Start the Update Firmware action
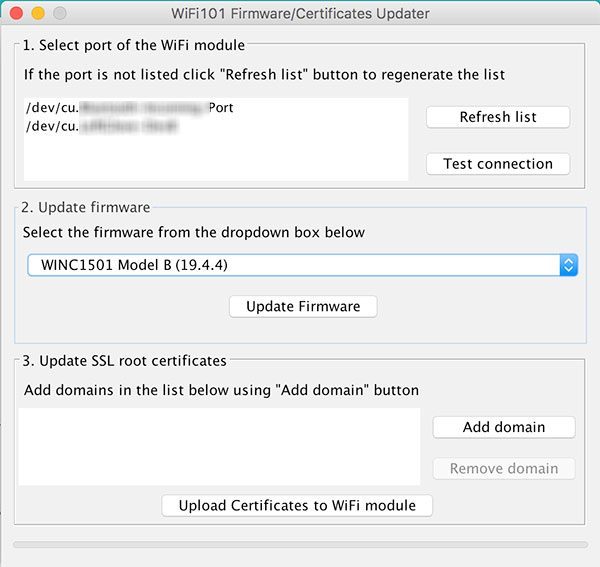 click(x=303, y=306)
